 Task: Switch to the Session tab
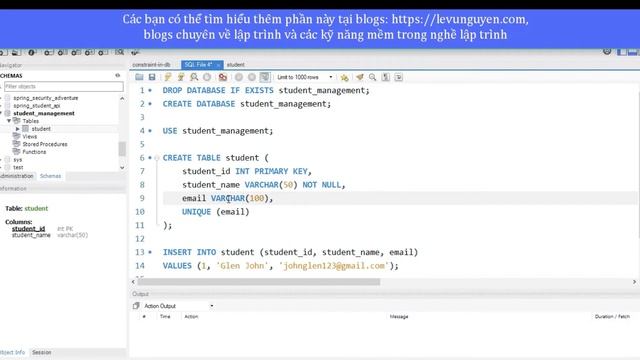pyautogui.click(x=42, y=352)
